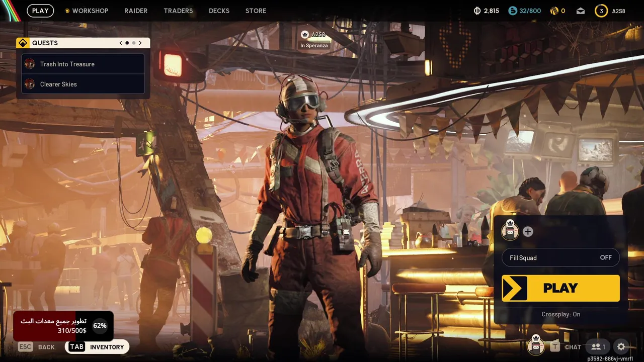Click the TAB key icon
This screenshot has width=644, height=362.
click(76, 346)
